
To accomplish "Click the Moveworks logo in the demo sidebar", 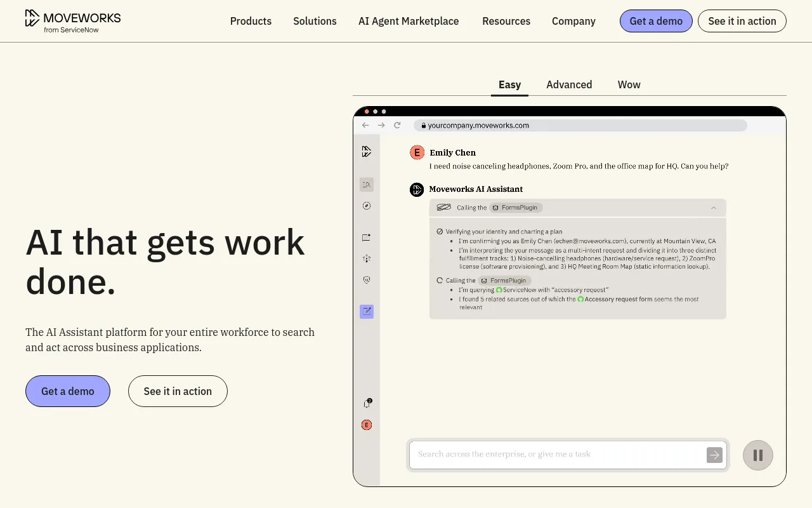I will (366, 151).
